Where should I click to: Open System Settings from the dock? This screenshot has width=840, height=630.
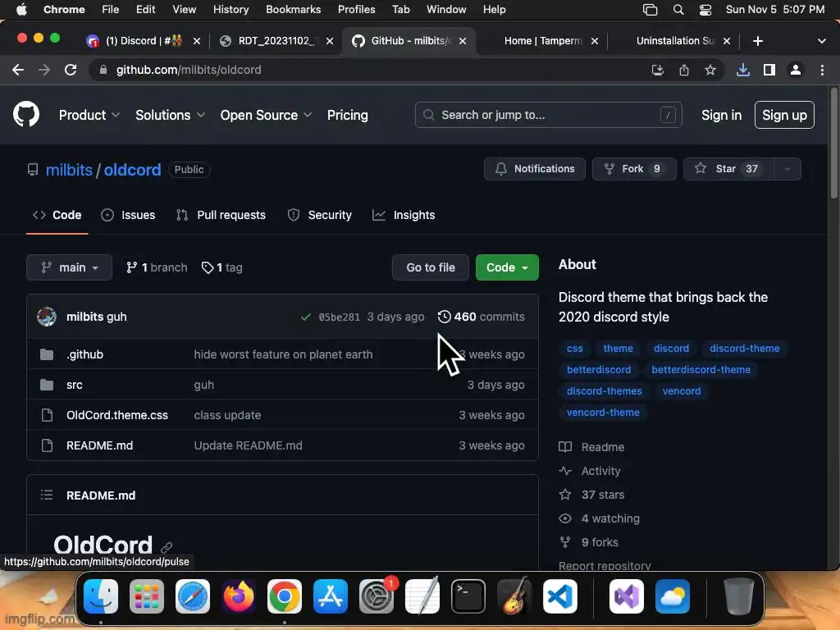point(376,596)
